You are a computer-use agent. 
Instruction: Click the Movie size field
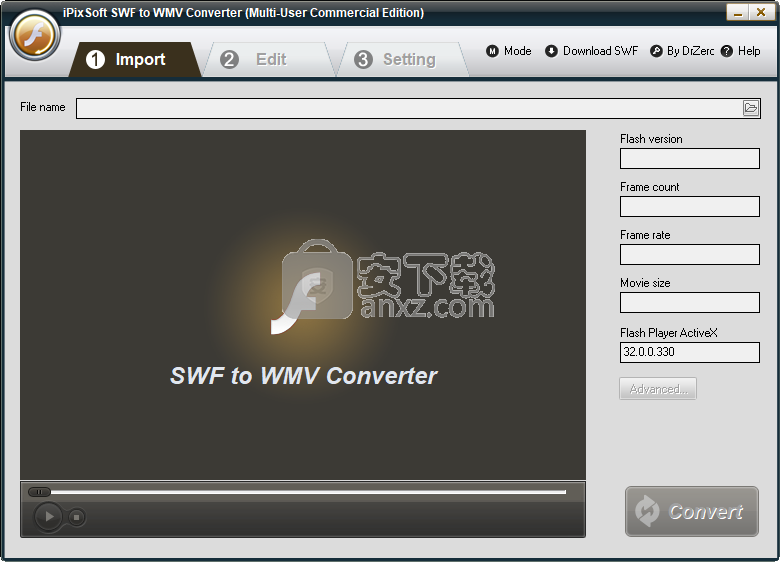689,302
